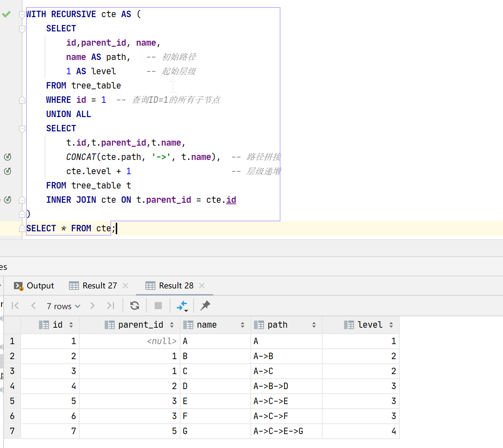This screenshot has width=503, height=448.
Task: Click recursive gutter icon beside INNER JOIN line
Action: [x=8, y=200]
